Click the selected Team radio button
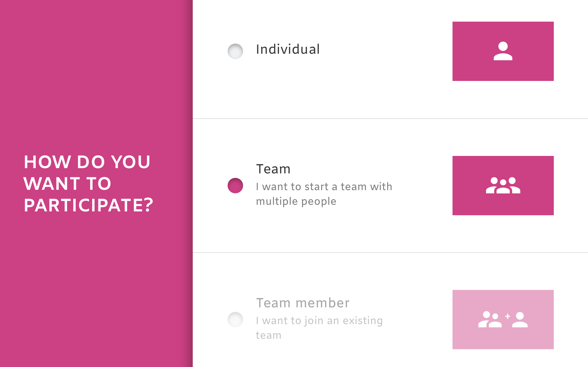 pyautogui.click(x=235, y=185)
